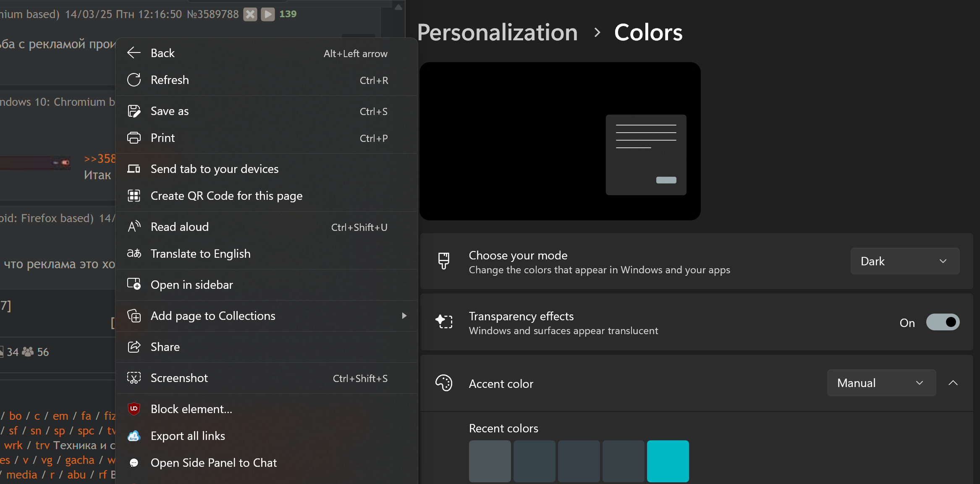Select the second dark slate recent color swatch
The image size is (980, 484).
click(534, 461)
